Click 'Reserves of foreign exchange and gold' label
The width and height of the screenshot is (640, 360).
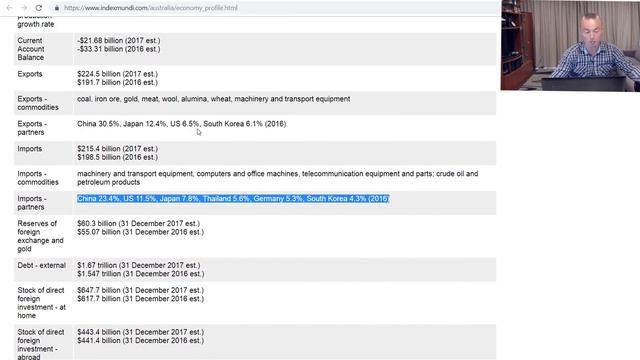(x=40, y=236)
